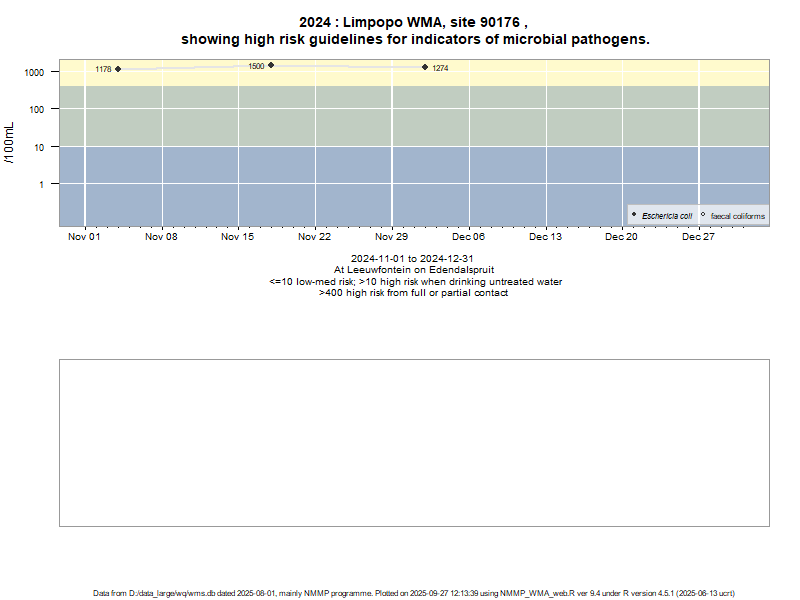Click the E. coli data point labeled 1274
The width and height of the screenshot is (800, 600).
(425, 67)
